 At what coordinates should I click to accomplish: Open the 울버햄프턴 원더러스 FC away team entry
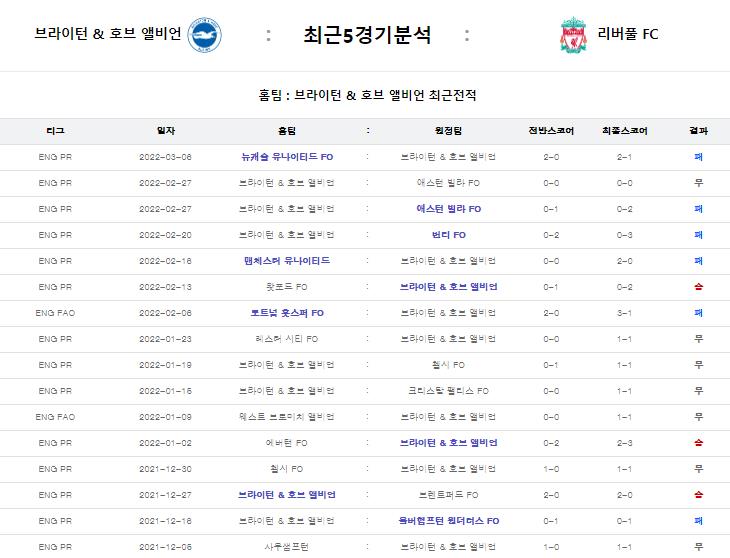[x=448, y=521]
